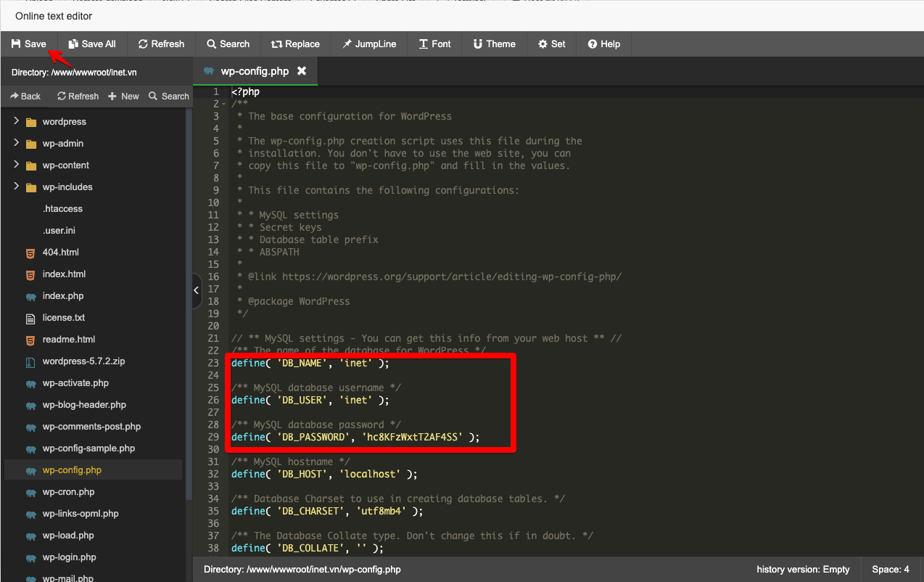Screen dimensions: 924x582
Task: Open wp-config-sample.php from the file list
Action: [x=88, y=448]
